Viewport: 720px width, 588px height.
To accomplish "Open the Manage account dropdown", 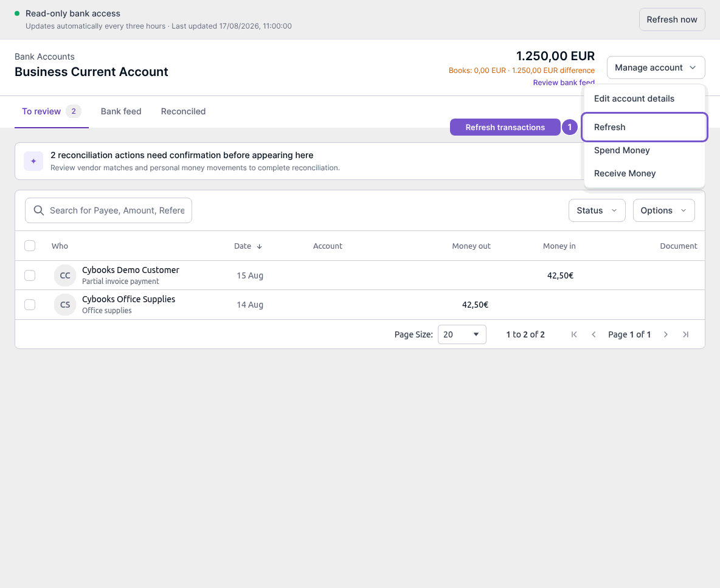I will coord(656,67).
